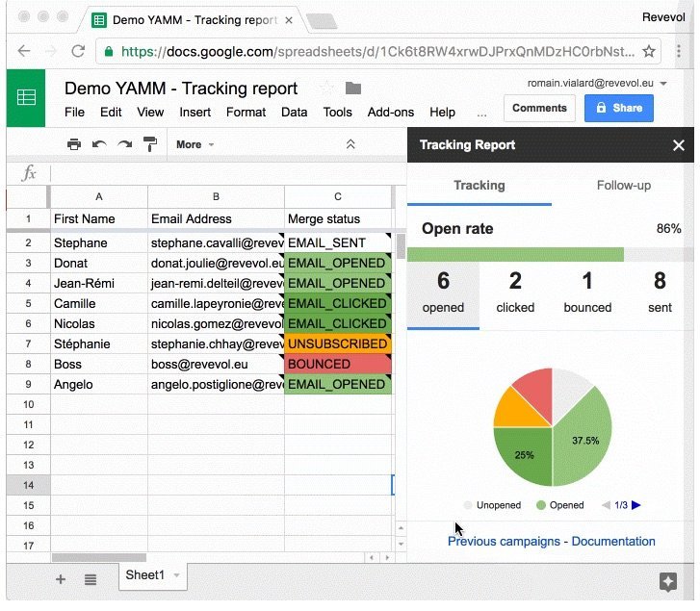Select the UNSUBSCRIBED cell for Stéphanie
The width and height of the screenshot is (700, 611).
(338, 344)
